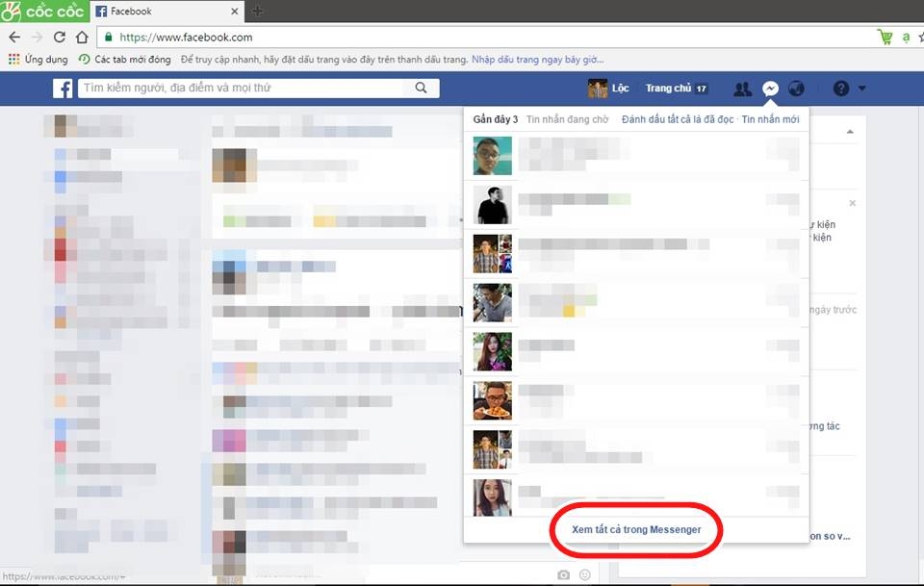Collapse the right sidebar arrow
This screenshot has width=924, height=586.
click(850, 131)
